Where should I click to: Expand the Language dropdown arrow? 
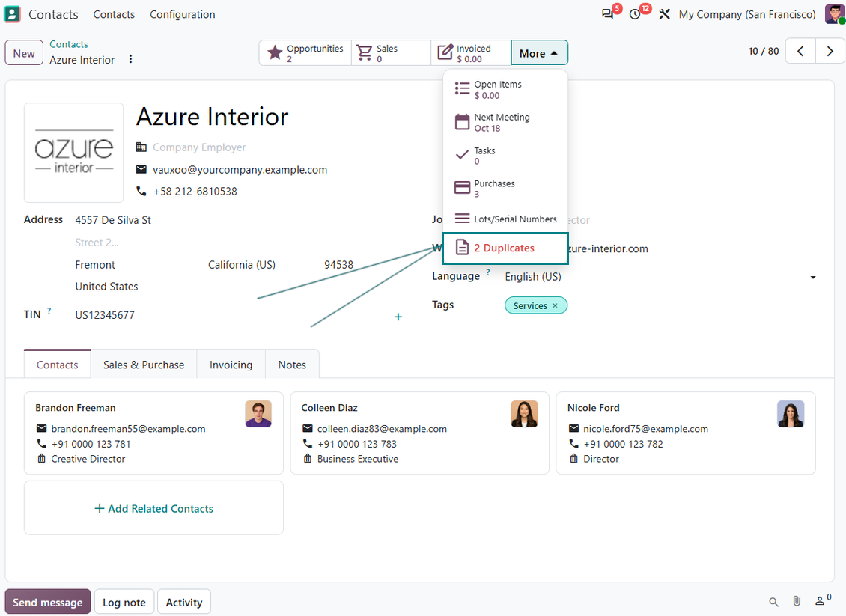812,277
